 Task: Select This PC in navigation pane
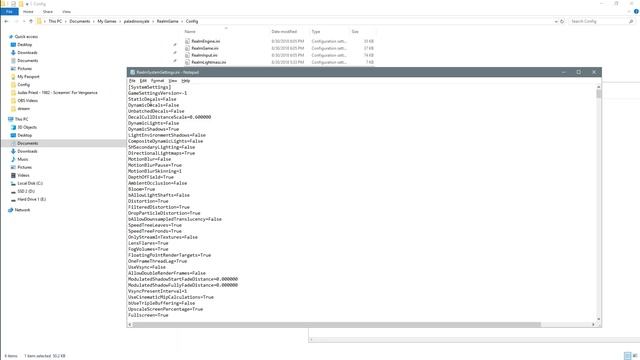[x=21, y=119]
